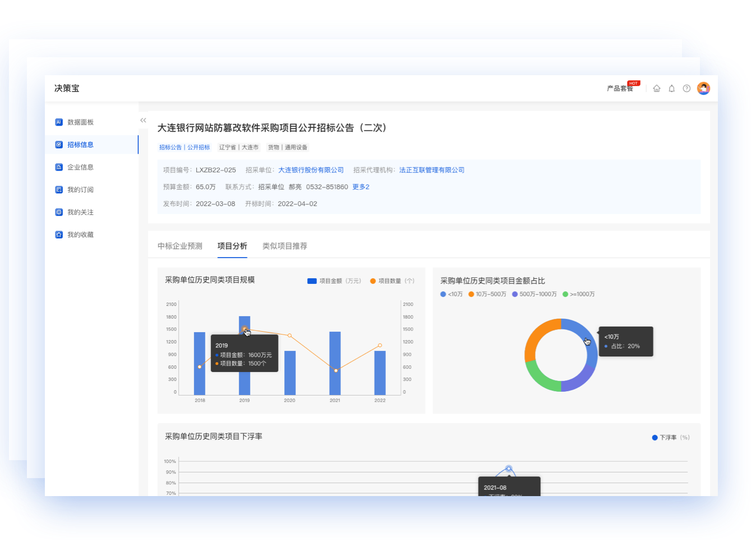Click the help question mark icon
Image resolution: width=756 pixels, height=541 pixels.
click(686, 89)
